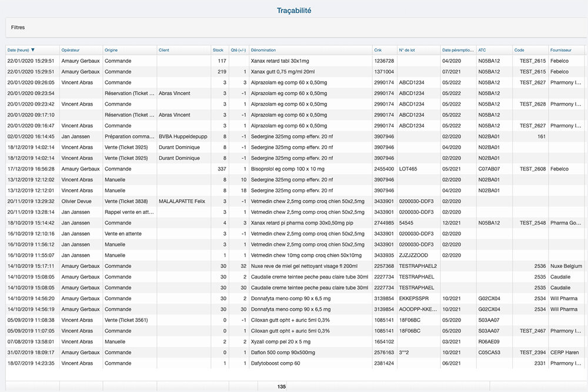Click the C07AB07 ATC code cell
This screenshot has height=392, width=588.
(x=489, y=169)
